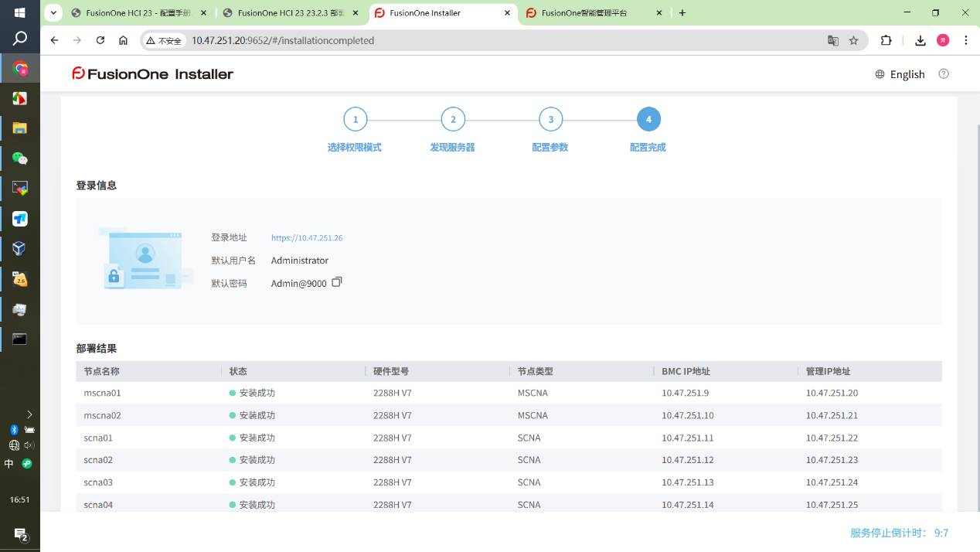Open VirtualBox cube icon in taskbar
The width and height of the screenshot is (980, 552).
pyautogui.click(x=20, y=248)
